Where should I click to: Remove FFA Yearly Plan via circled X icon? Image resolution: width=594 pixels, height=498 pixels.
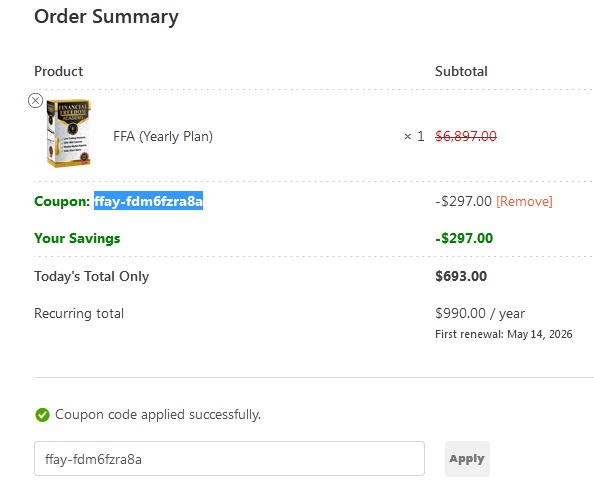(x=36, y=101)
